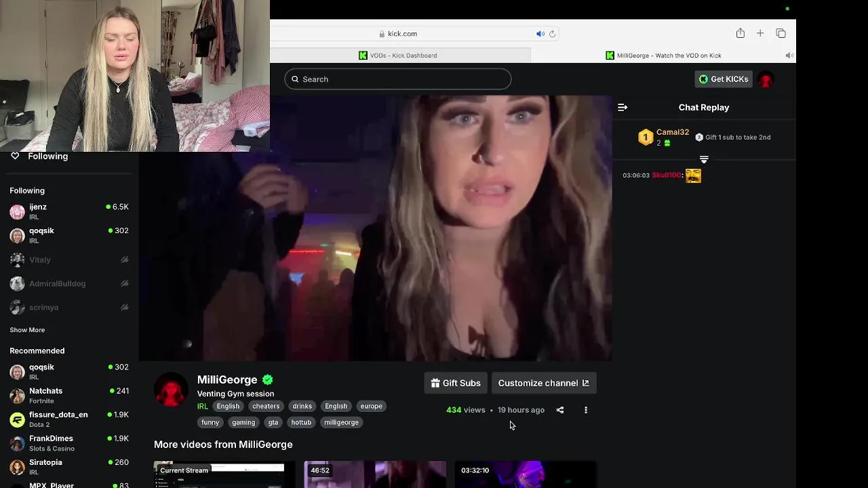The height and width of the screenshot is (488, 868).
Task: Select MilliGeorge VOD on Kick tab
Action: 663,56
